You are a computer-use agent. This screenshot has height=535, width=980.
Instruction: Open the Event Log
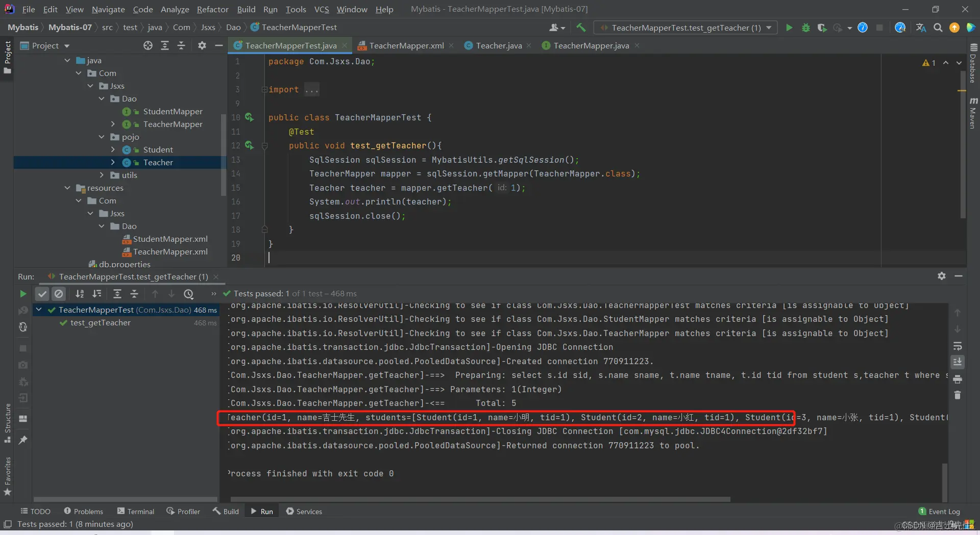939,511
